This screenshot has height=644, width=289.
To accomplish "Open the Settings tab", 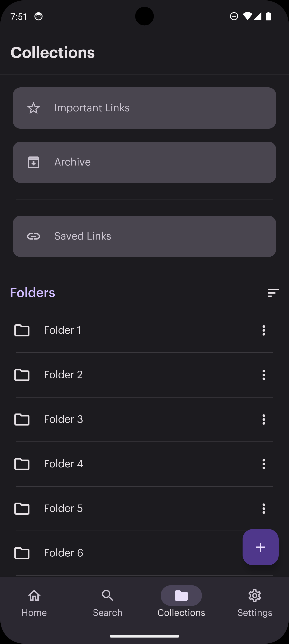I will pyautogui.click(x=255, y=602).
